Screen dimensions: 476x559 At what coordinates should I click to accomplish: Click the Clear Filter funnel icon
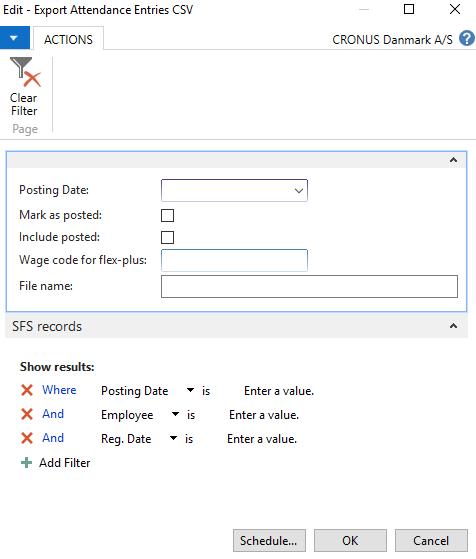click(x=25, y=72)
